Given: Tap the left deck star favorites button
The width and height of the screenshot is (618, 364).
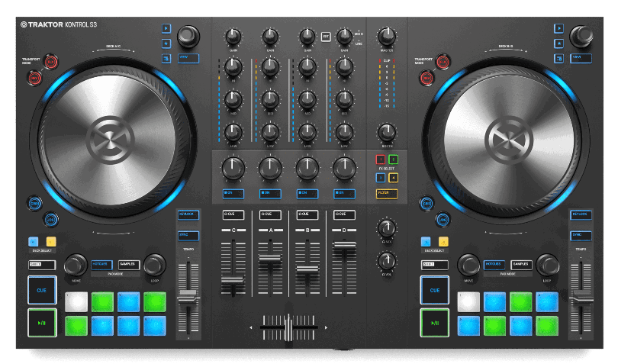Looking at the screenshot, I should pos(166,43).
